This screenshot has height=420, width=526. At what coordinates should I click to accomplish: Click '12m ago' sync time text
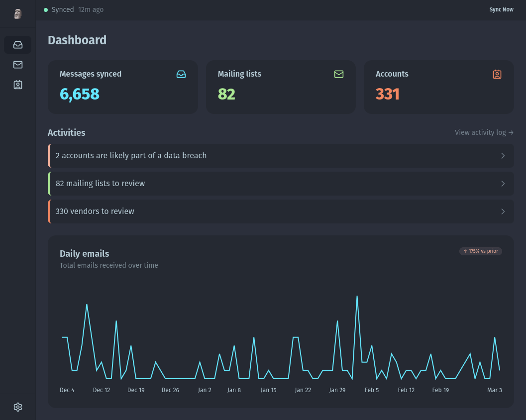click(91, 9)
